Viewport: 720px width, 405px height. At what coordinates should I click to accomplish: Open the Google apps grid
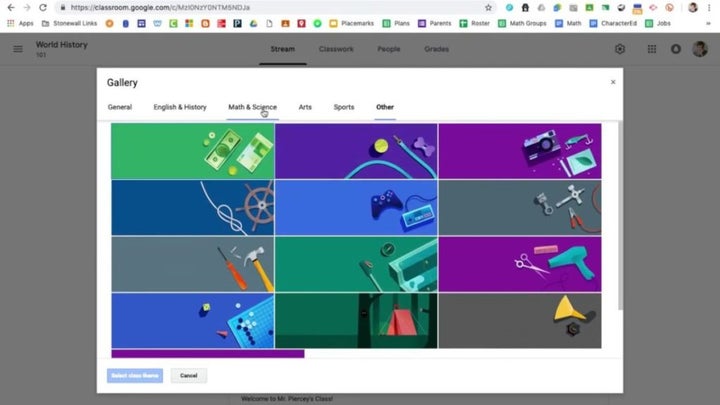(651, 49)
